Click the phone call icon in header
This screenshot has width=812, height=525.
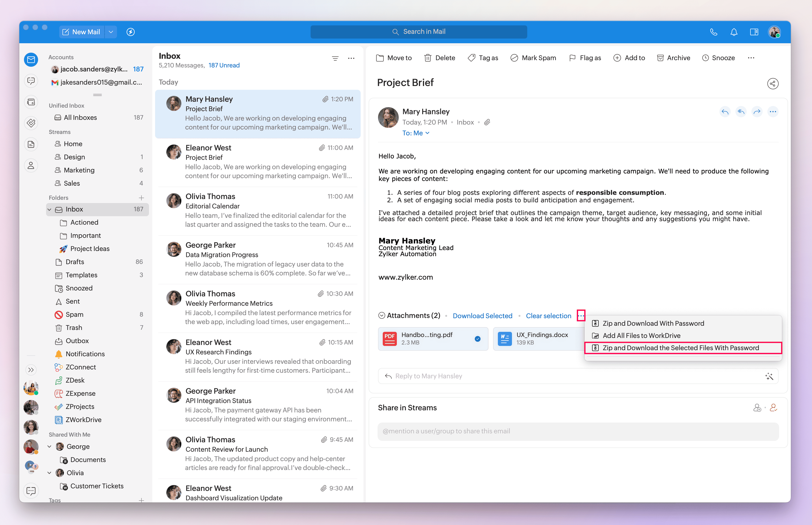pos(714,32)
